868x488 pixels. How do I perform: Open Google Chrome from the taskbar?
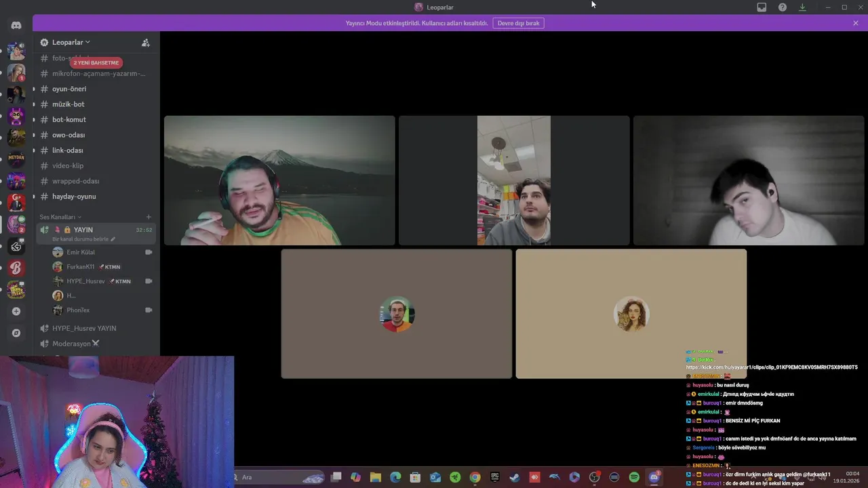pyautogui.click(x=475, y=477)
